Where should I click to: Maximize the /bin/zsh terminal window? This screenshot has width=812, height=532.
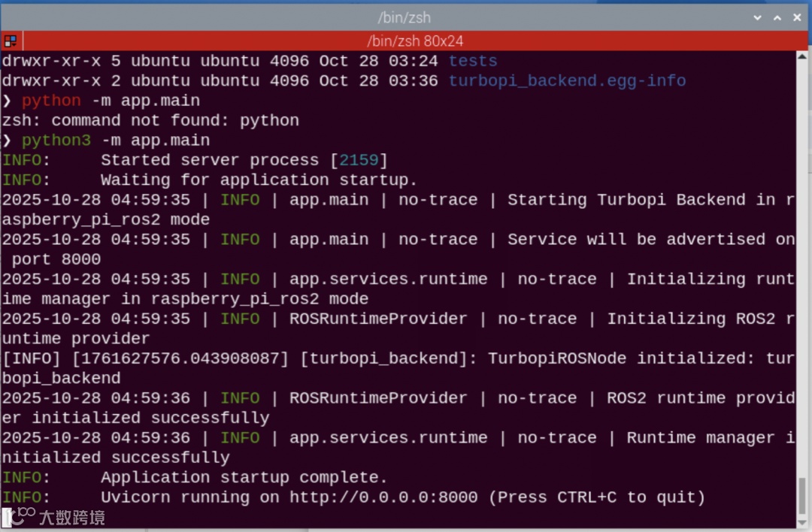pyautogui.click(x=777, y=17)
